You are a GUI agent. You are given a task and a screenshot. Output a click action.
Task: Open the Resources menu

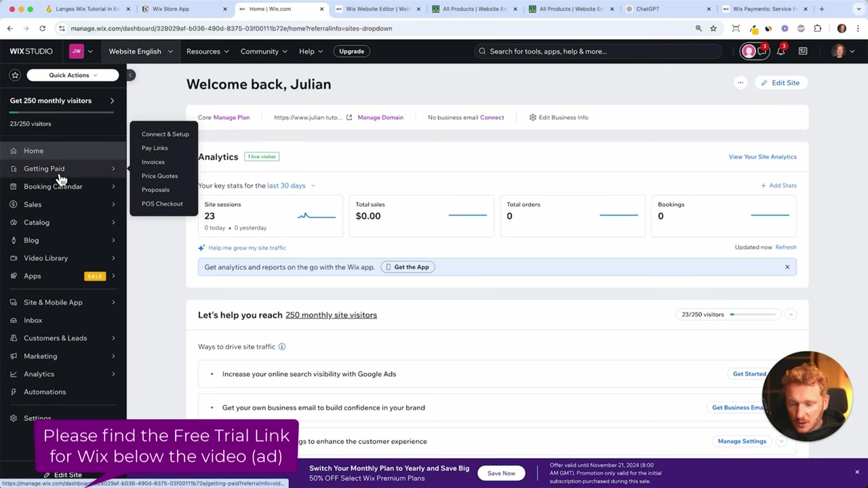pyautogui.click(x=208, y=52)
